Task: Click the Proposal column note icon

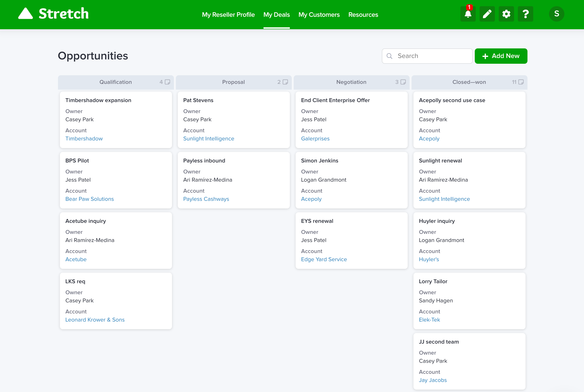Action: (x=285, y=82)
